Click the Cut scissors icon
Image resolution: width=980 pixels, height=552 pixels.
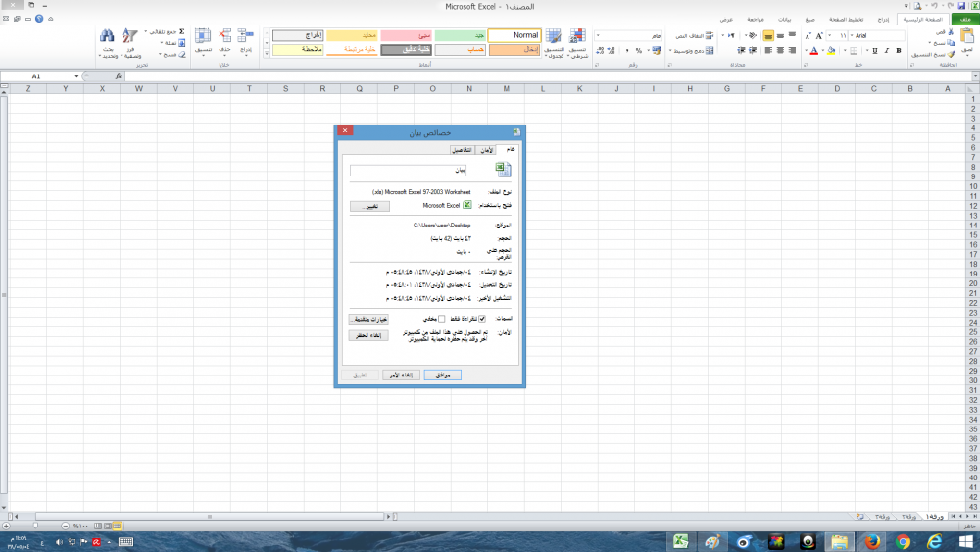951,32
